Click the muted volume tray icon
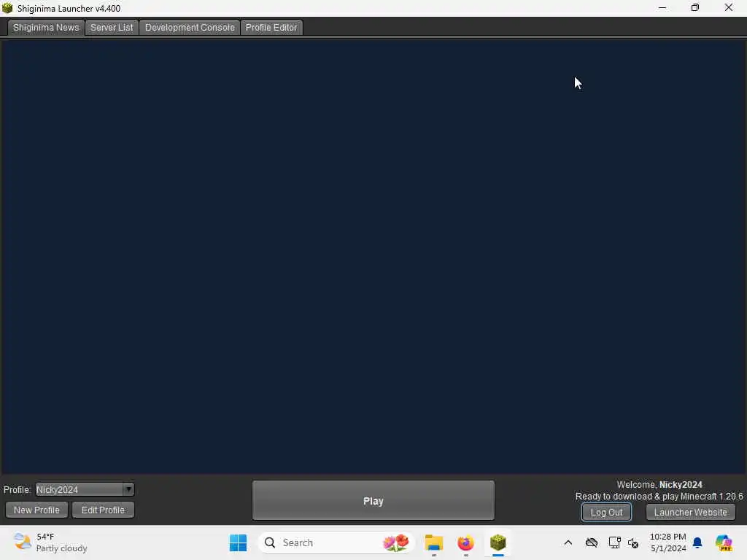 pyautogui.click(x=633, y=542)
